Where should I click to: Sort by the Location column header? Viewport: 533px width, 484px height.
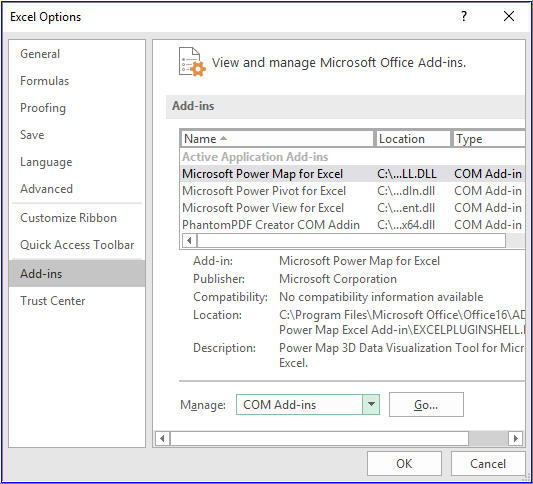coord(413,139)
